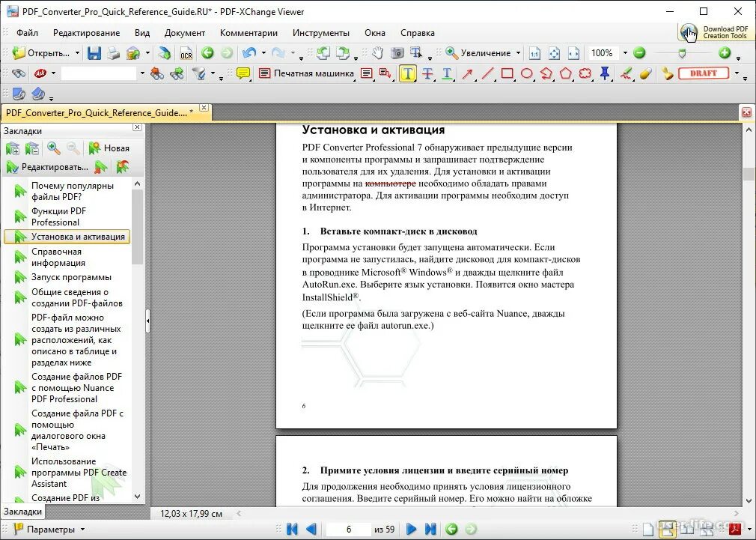Save the document with the floppy icon
756x540 pixels.
tap(94, 53)
